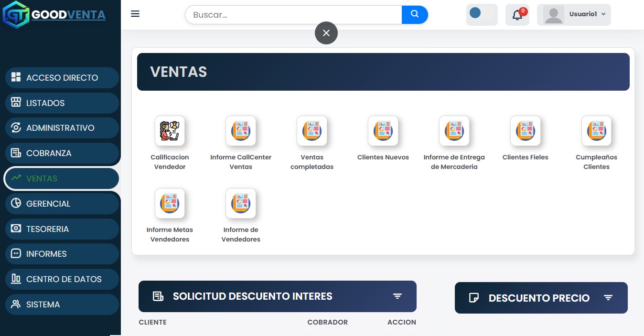Image resolution: width=644 pixels, height=336 pixels.
Task: Open Cumpleaños Clientes report icon
Action: 597,131
